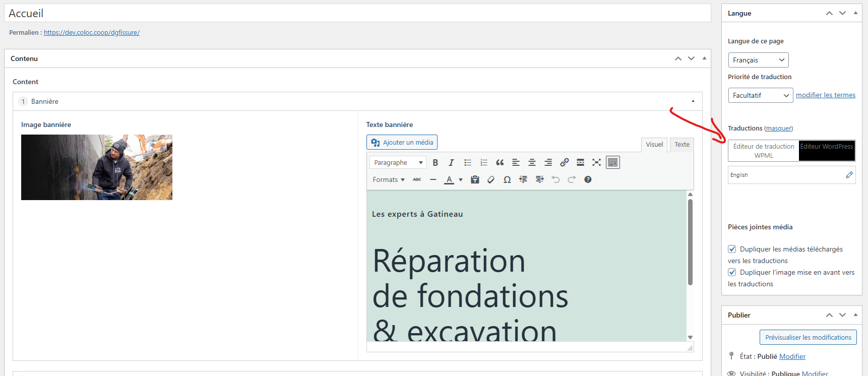
Task: Open the page language dropdown (Français)
Action: pos(758,60)
